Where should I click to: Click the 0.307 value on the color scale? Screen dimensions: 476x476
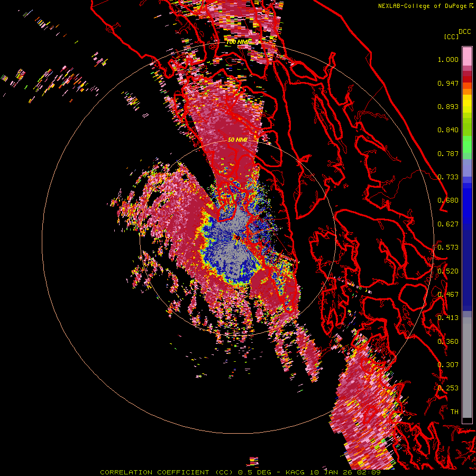448,364
